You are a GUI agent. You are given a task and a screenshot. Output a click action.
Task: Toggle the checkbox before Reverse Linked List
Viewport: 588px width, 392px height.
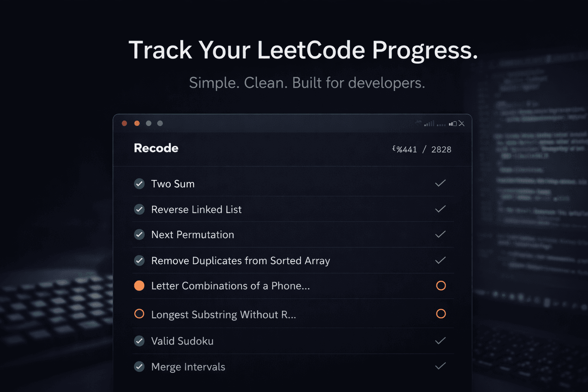[139, 209]
